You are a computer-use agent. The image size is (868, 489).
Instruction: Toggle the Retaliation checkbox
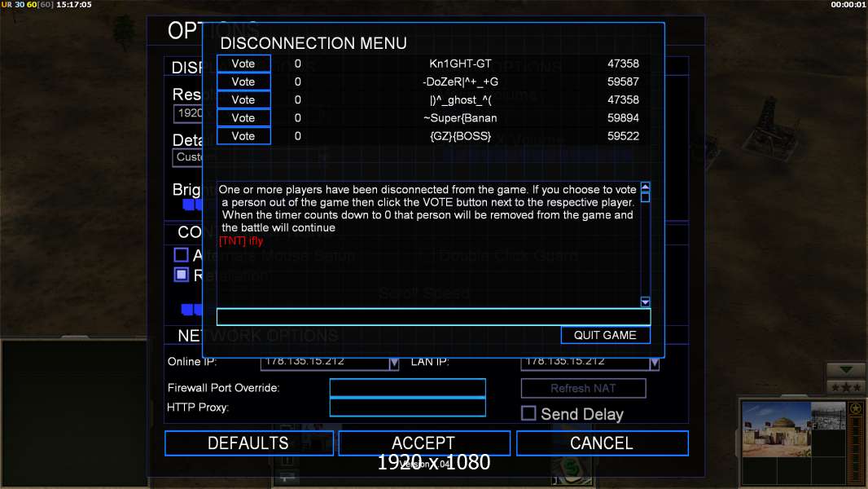181,275
